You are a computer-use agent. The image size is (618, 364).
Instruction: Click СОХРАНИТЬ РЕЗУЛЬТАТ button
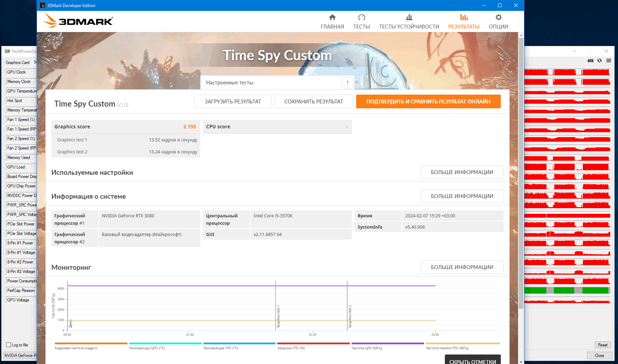(314, 102)
